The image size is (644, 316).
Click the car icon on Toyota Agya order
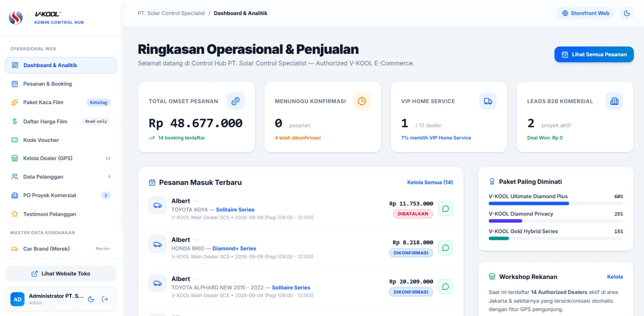click(x=157, y=205)
